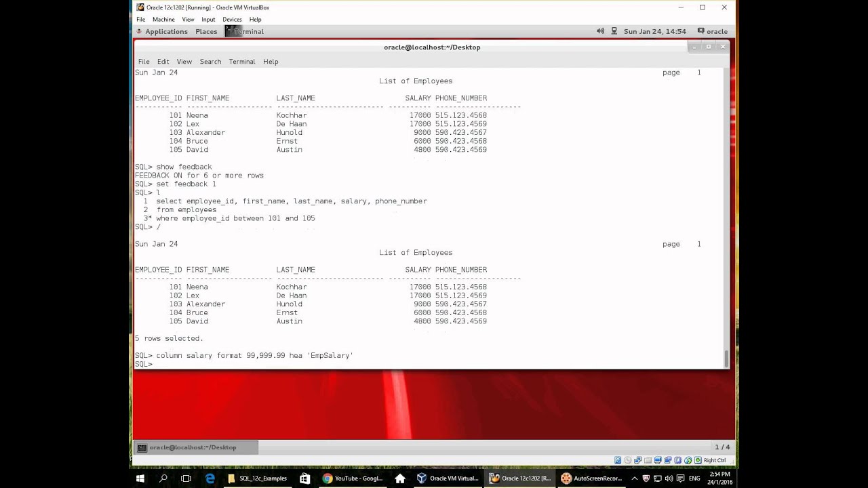This screenshot has width=868, height=488.
Task: Open Windows Task View
Action: click(x=186, y=479)
